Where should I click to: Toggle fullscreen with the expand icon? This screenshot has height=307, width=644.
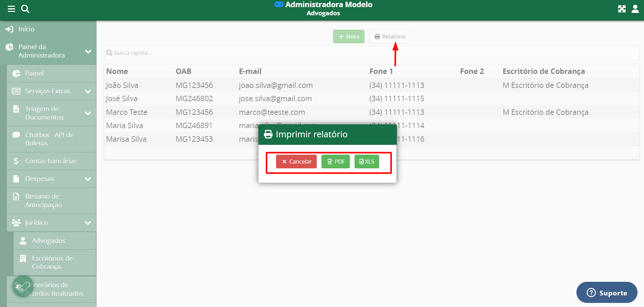[x=622, y=9]
